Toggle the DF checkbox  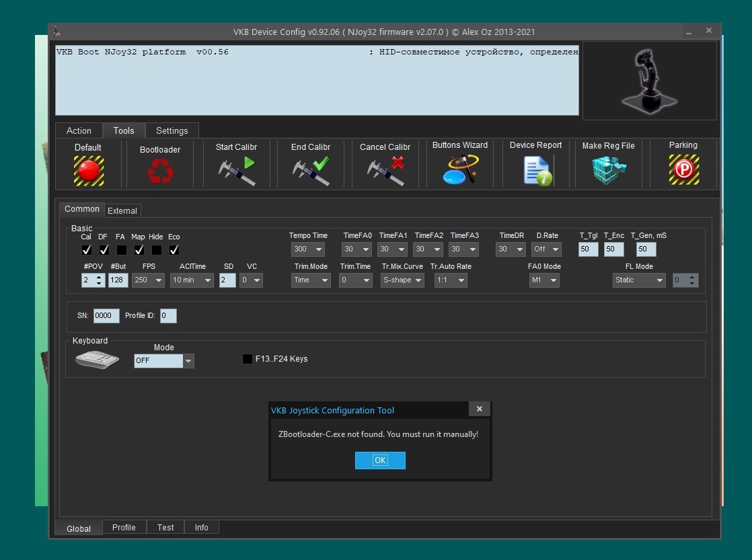pos(104,250)
